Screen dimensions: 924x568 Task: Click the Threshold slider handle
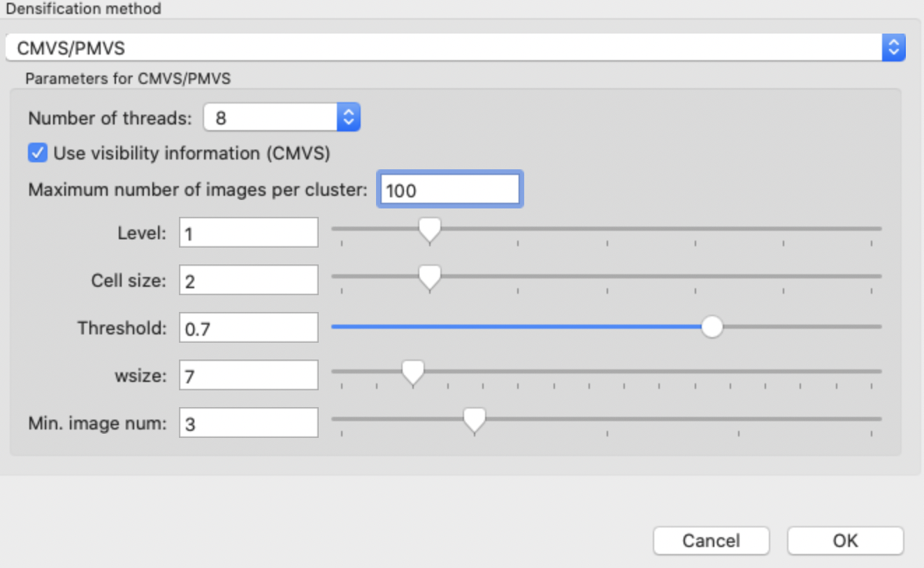point(712,326)
